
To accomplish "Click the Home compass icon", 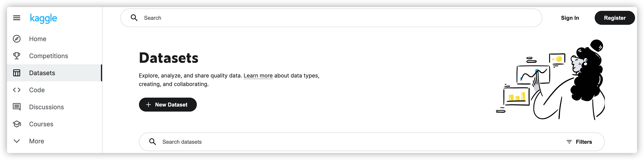I will click(x=17, y=39).
